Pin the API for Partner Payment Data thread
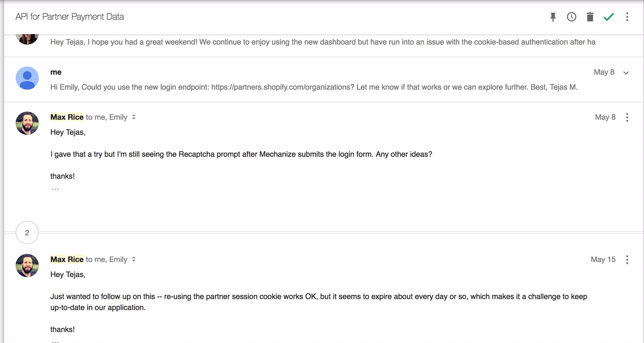The width and height of the screenshot is (644, 343). 553,17
